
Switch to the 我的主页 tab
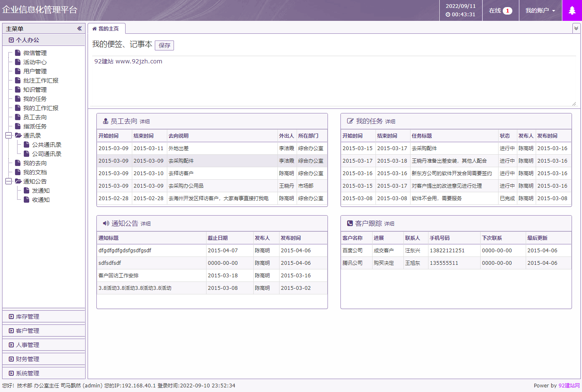pos(106,29)
